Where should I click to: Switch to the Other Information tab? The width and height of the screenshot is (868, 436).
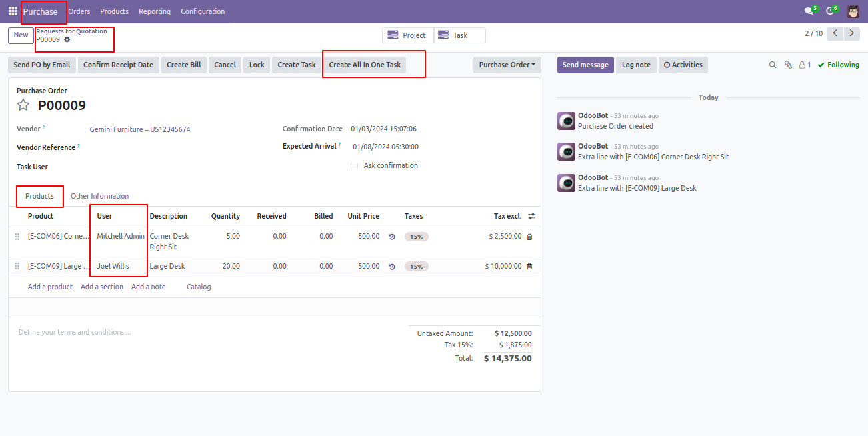(x=100, y=196)
